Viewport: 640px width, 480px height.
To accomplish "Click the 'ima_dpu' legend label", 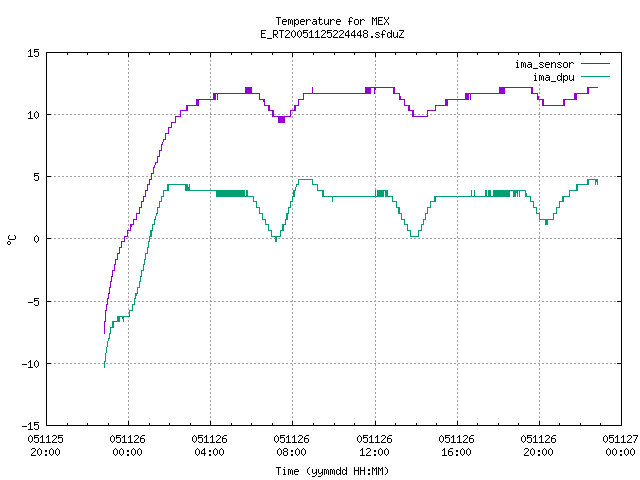I will click(x=554, y=77).
